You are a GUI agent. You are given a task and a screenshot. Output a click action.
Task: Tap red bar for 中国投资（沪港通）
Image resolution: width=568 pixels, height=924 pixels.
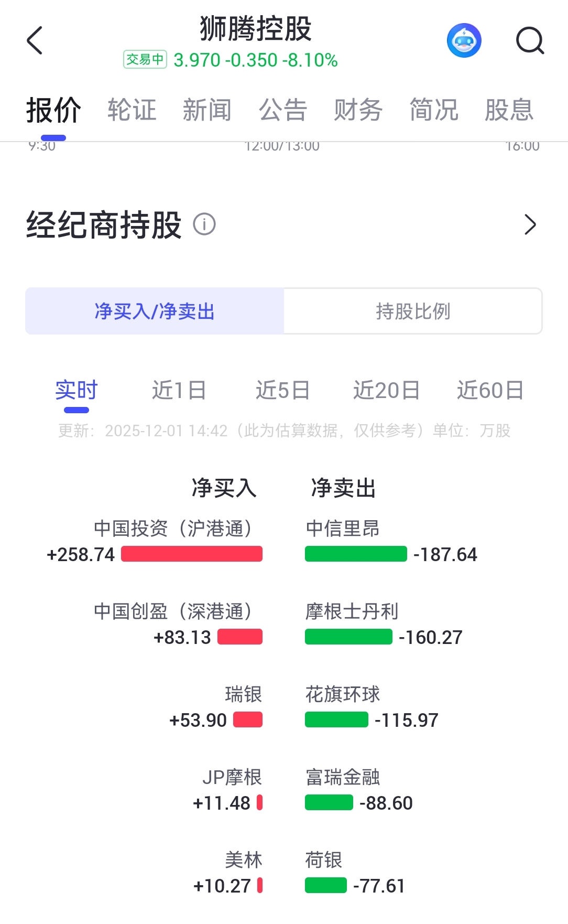[x=192, y=554]
